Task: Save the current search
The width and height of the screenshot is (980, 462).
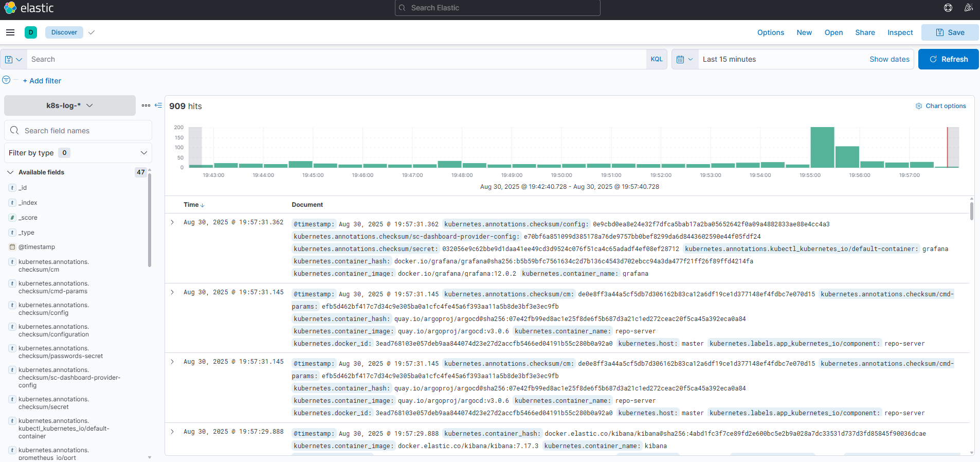Action: point(950,32)
